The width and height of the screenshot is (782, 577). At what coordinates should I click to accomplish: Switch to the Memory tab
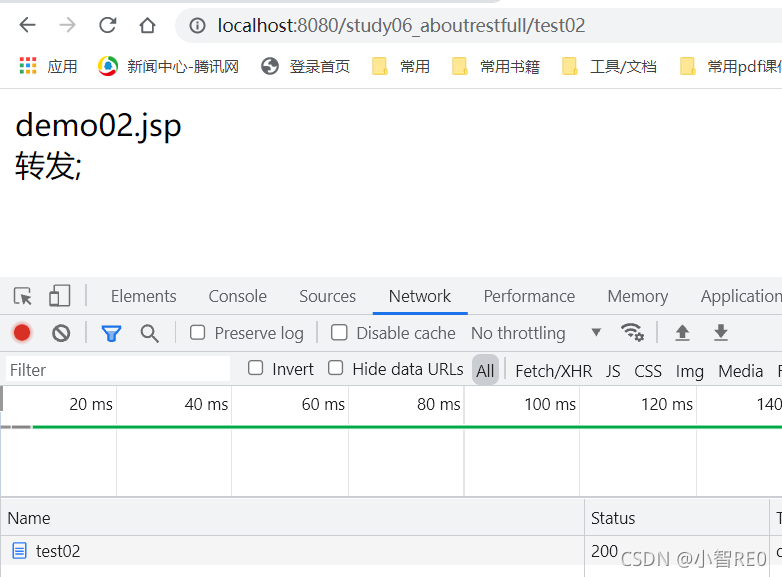click(637, 296)
